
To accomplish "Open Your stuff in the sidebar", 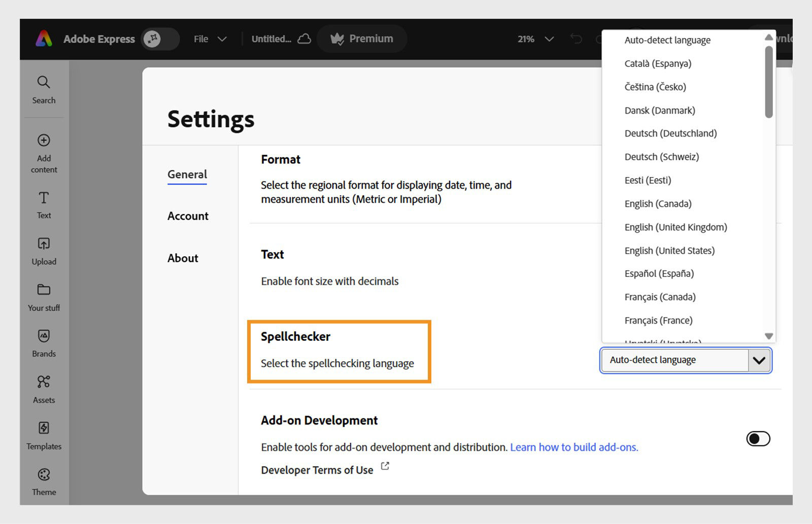I will [x=44, y=296].
